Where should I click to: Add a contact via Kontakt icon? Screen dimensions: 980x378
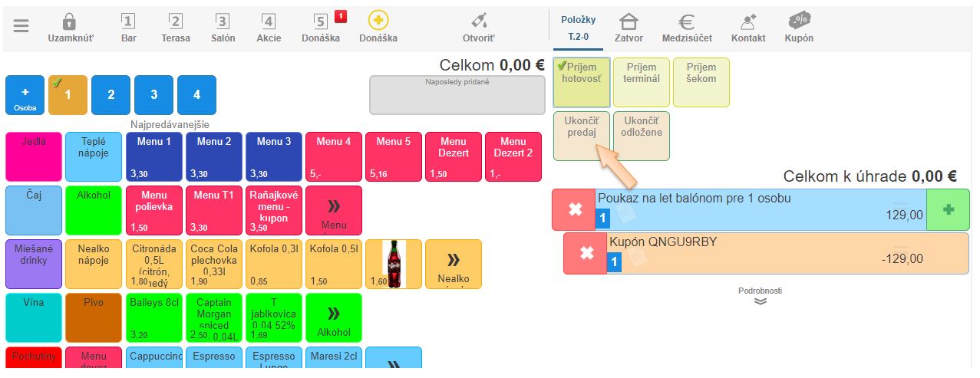(x=747, y=21)
